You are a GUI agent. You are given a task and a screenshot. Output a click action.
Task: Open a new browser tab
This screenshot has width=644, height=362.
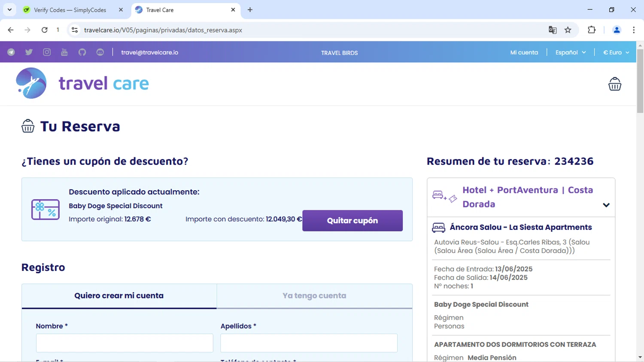tap(250, 10)
